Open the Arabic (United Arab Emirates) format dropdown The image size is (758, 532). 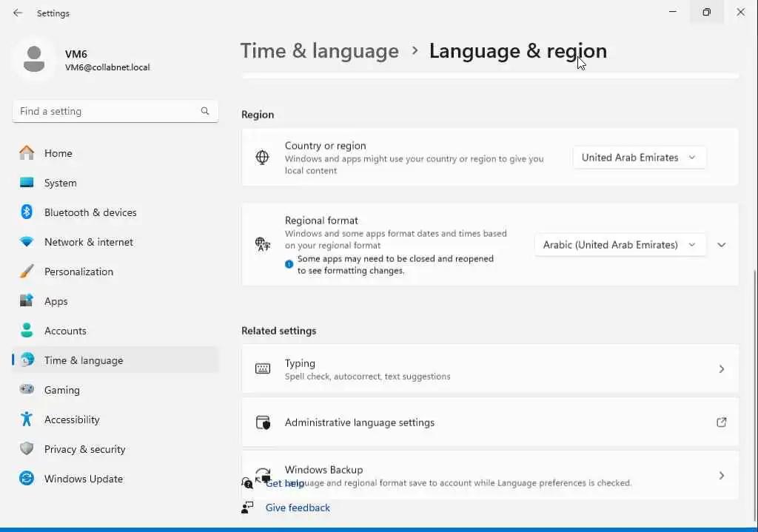pyautogui.click(x=620, y=245)
